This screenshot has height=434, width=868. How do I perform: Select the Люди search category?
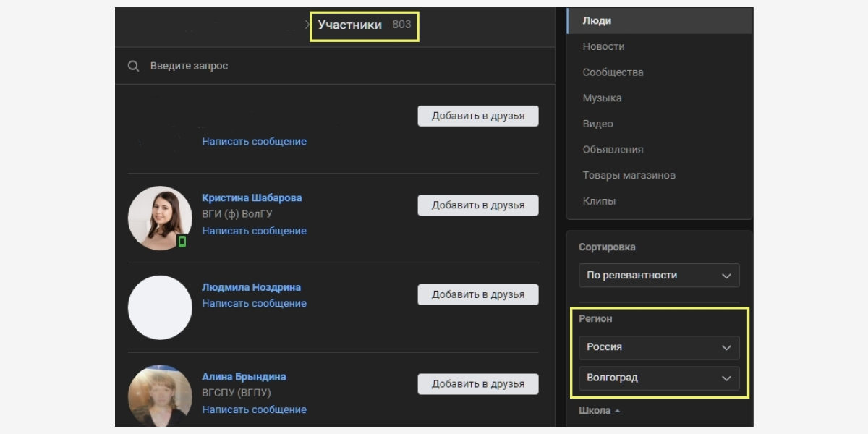597,21
